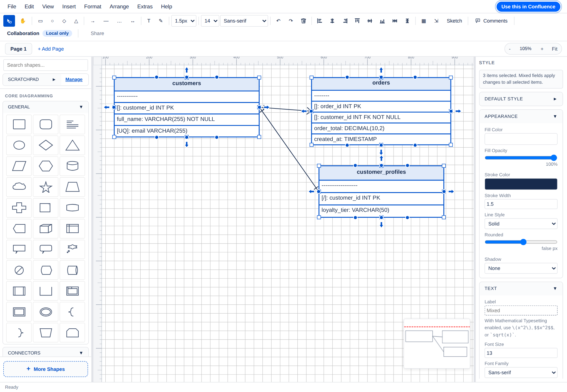Distribute selected shapes vertically
This screenshot has width=567, height=392.
(x=407, y=21)
